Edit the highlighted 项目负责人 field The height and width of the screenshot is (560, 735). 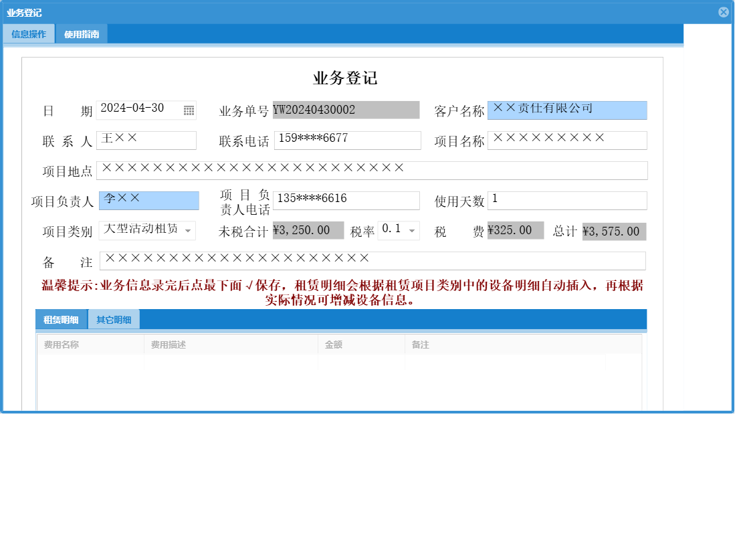pos(148,200)
